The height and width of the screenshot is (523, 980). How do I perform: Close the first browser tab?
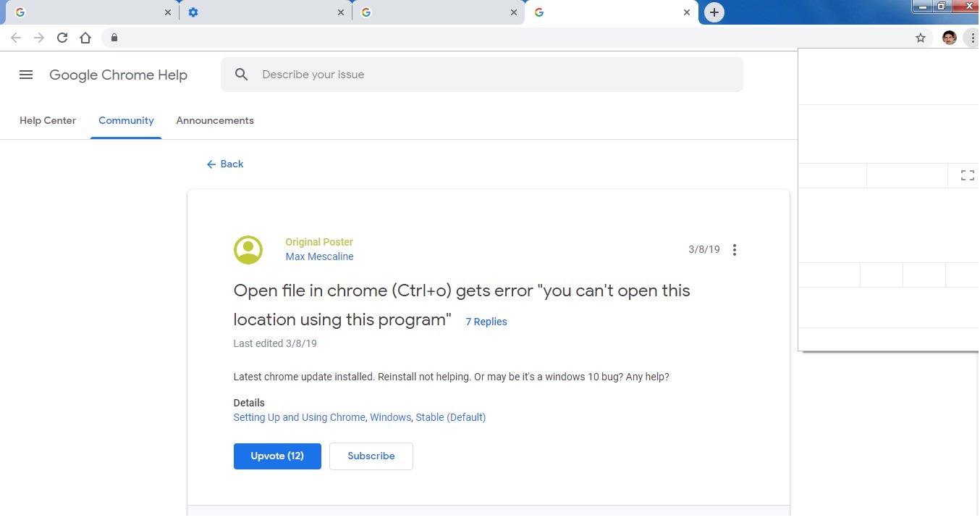click(x=168, y=12)
